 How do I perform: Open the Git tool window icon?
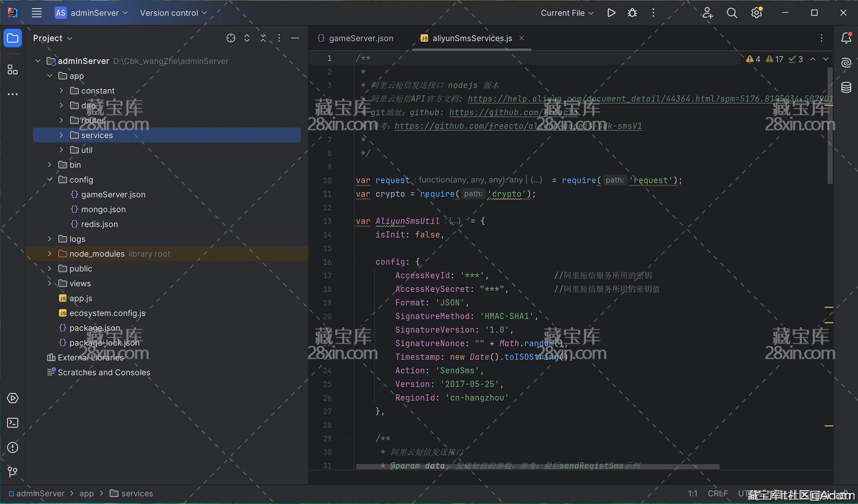tap(13, 471)
